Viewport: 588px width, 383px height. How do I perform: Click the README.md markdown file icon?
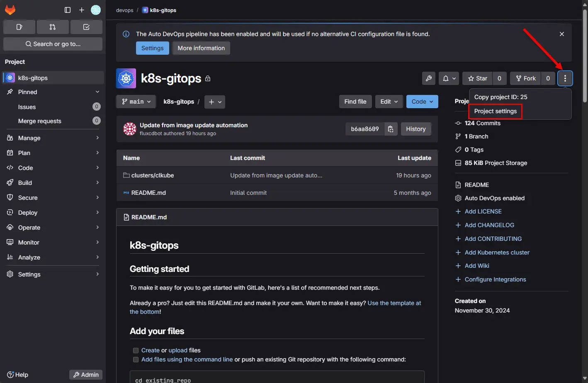coord(126,193)
